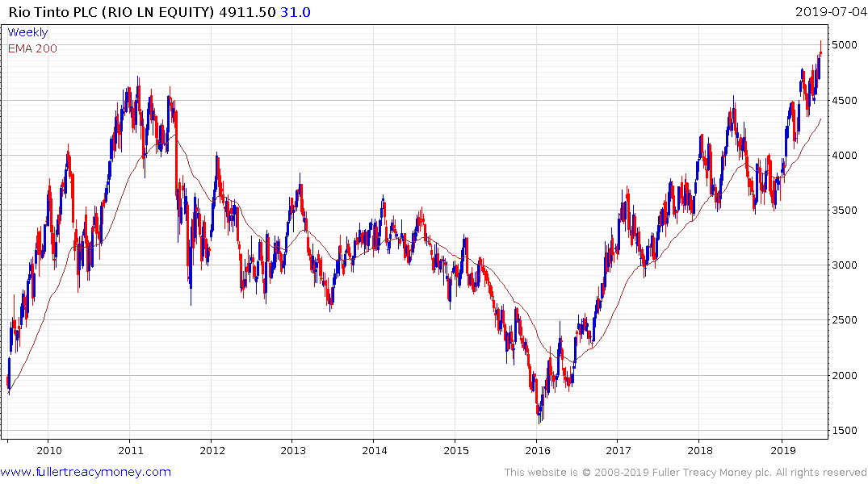Click the 4000 price axis label
The width and height of the screenshot is (868, 484).
(845, 155)
